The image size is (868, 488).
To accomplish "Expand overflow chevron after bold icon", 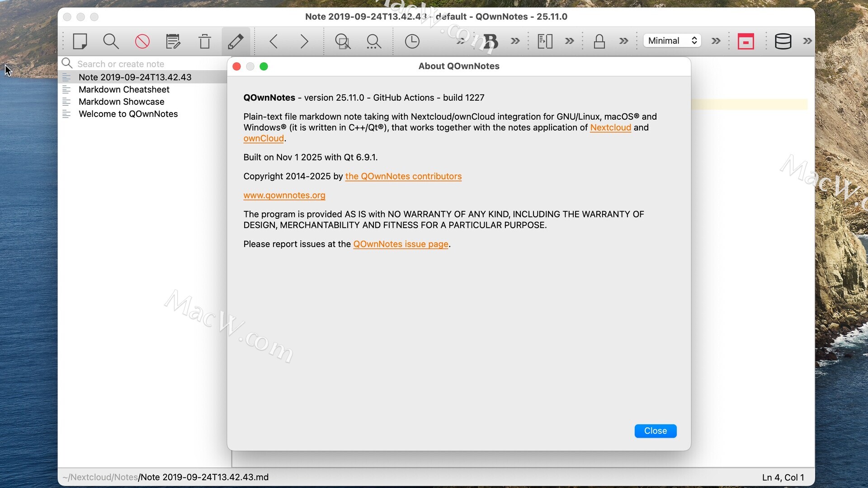I will (515, 41).
